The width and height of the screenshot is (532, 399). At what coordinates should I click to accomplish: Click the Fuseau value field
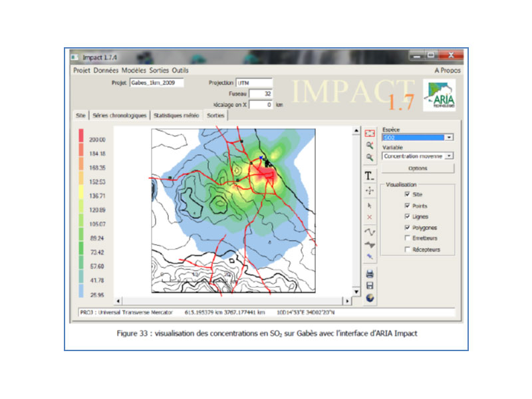tap(261, 94)
